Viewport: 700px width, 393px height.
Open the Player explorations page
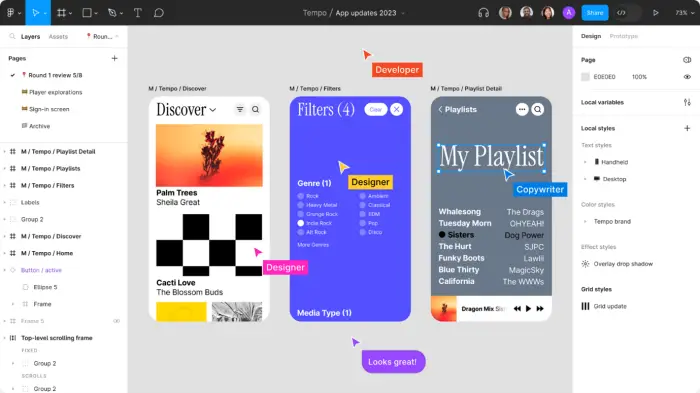pyautogui.click(x=55, y=92)
